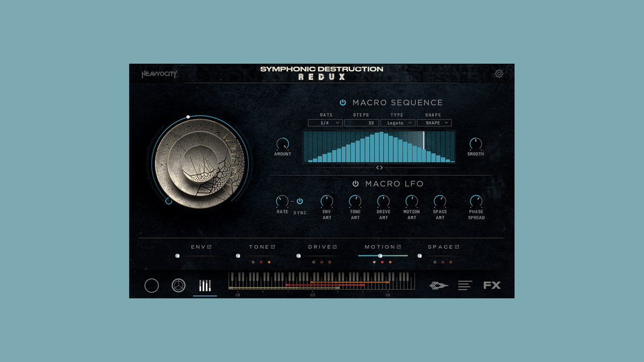644x362 pixels.
Task: Open the SHAPE dropdown
Action: pyautogui.click(x=434, y=123)
